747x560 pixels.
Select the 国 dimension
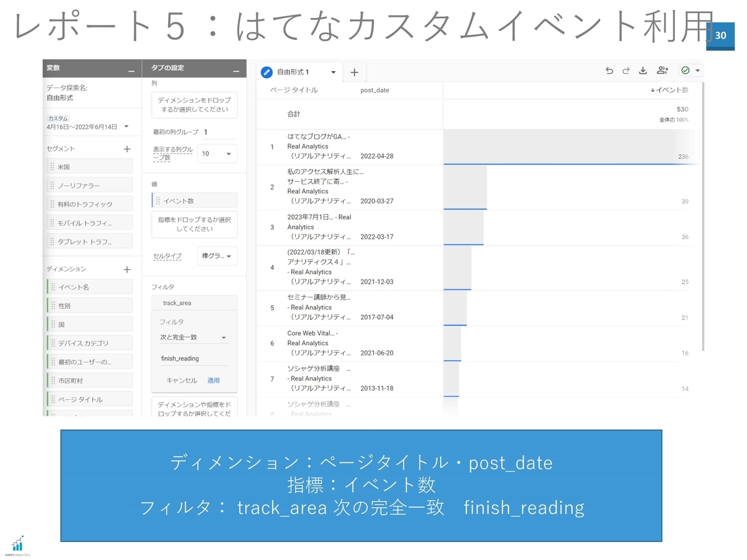tap(90, 324)
